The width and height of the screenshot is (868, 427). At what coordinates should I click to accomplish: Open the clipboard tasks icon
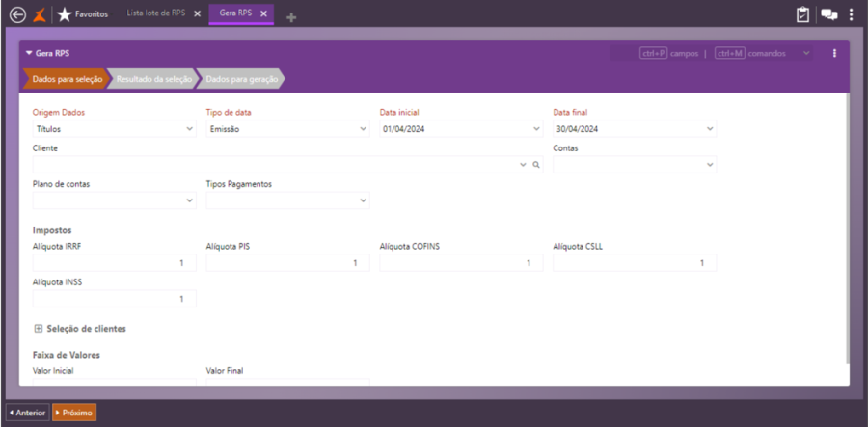[x=802, y=14]
